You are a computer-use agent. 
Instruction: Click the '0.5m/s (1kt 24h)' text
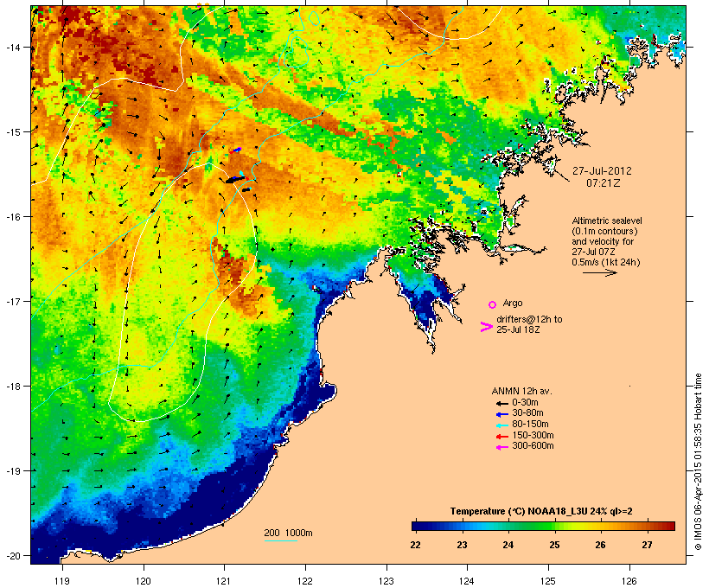(x=606, y=262)
